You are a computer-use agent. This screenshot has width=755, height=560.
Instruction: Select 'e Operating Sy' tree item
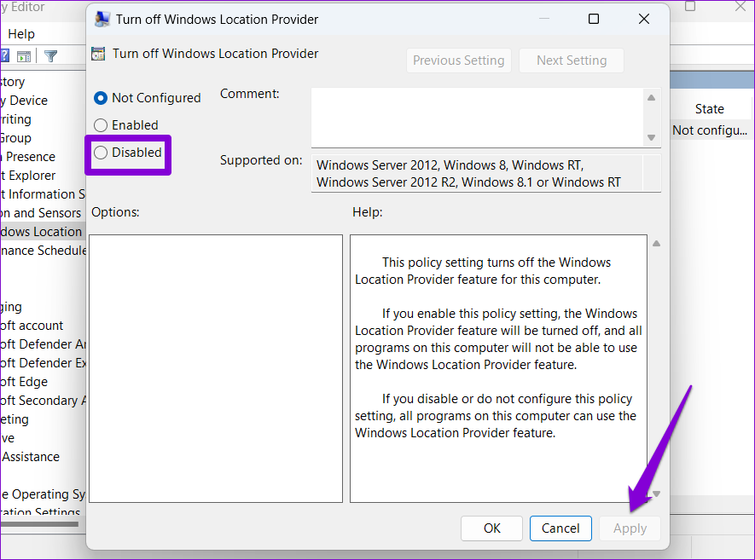[43, 494]
